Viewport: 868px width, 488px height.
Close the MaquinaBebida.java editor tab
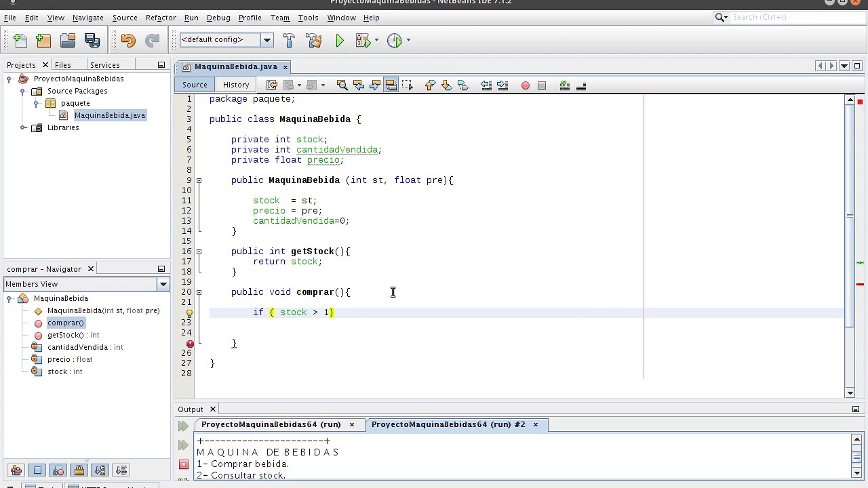click(285, 67)
